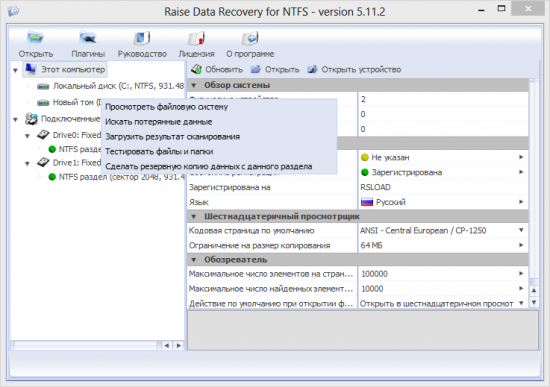Collapse the Подключенные tree node
The width and height of the screenshot is (550, 387).
15,120
